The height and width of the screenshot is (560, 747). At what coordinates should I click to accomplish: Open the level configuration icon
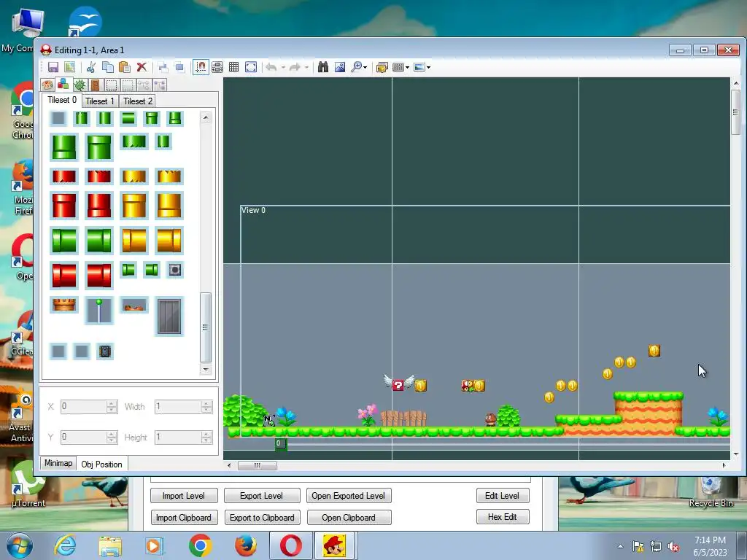click(69, 67)
